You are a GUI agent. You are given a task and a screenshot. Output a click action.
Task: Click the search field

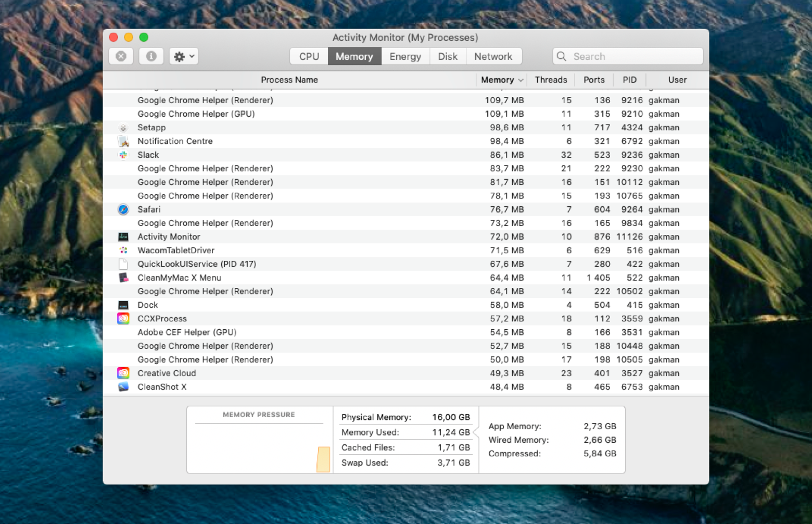point(627,56)
